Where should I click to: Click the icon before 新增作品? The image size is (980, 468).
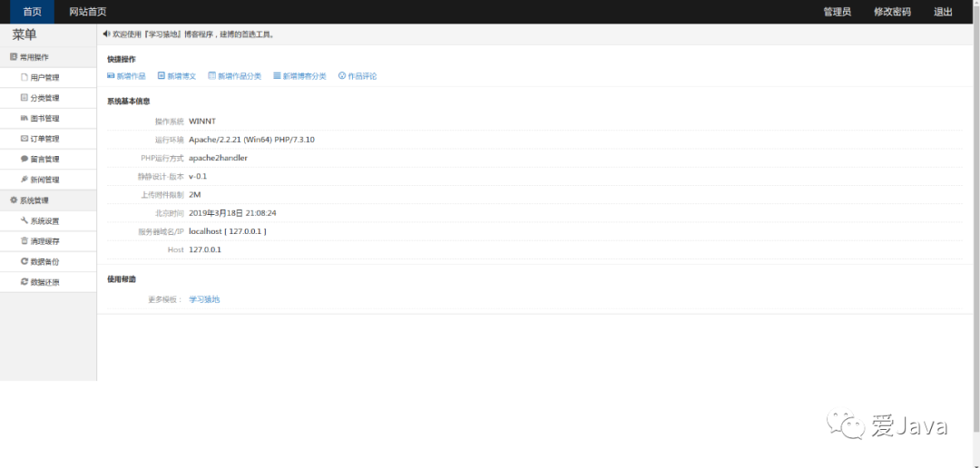[x=111, y=75]
